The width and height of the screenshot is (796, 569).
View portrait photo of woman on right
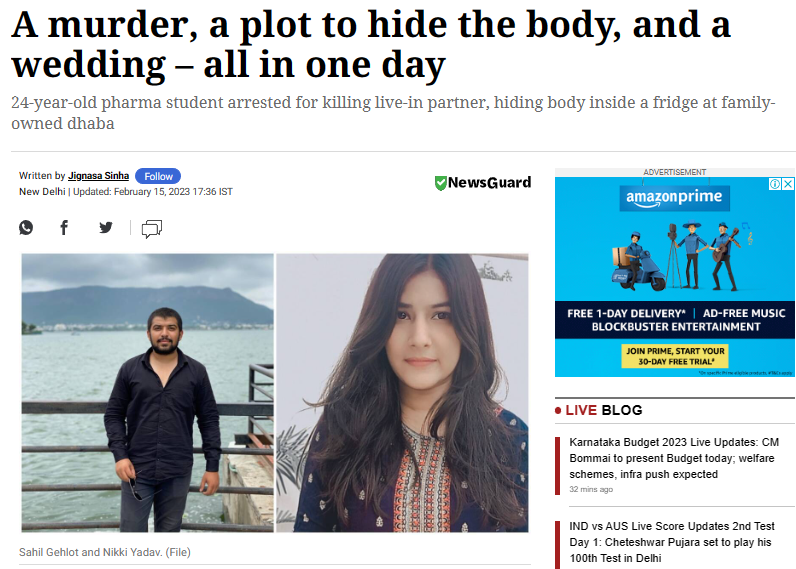click(x=403, y=392)
